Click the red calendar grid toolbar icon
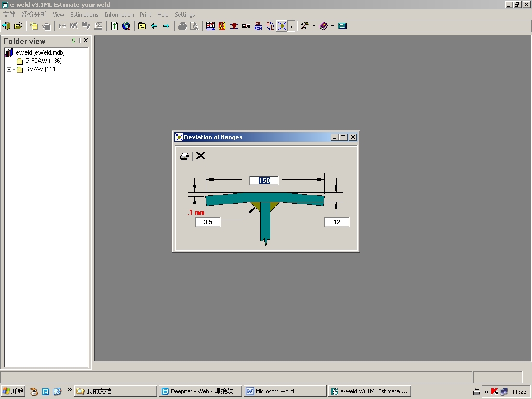This screenshot has width=532, height=399. (x=210, y=26)
